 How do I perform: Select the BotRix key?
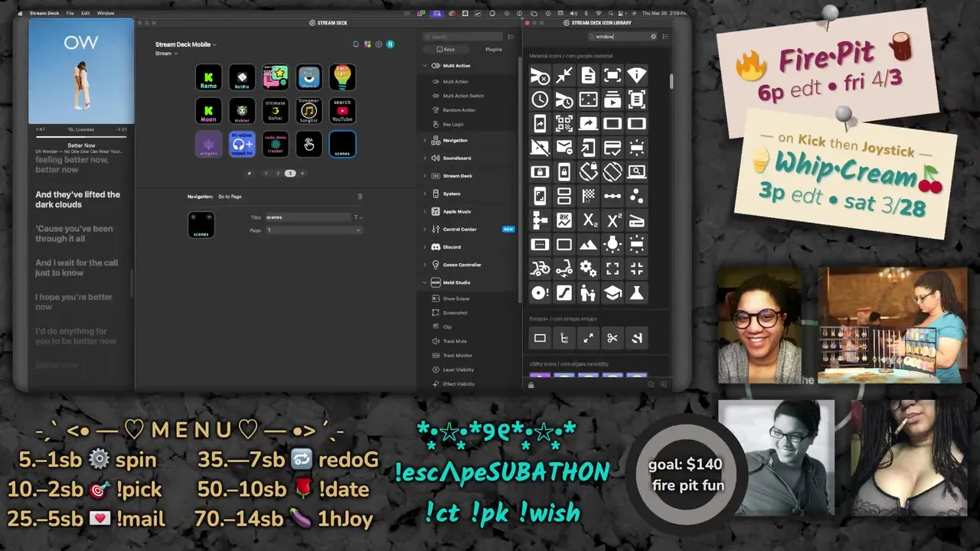(x=242, y=77)
